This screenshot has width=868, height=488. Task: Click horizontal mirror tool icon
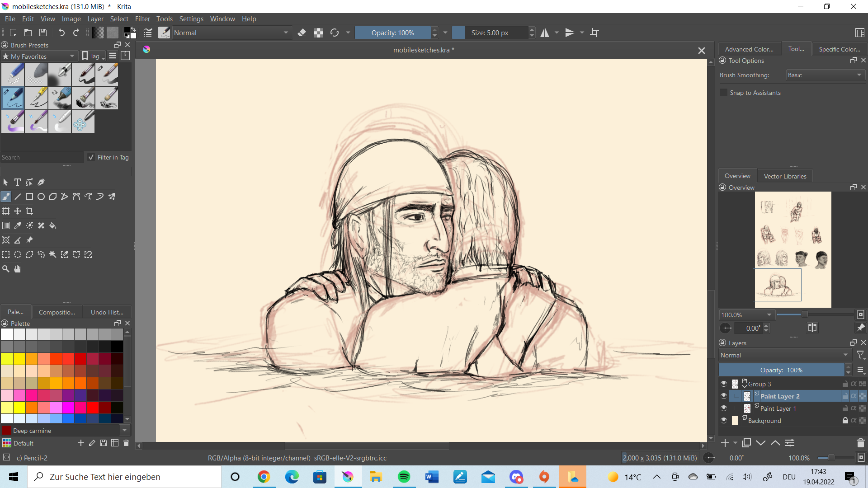tap(545, 33)
